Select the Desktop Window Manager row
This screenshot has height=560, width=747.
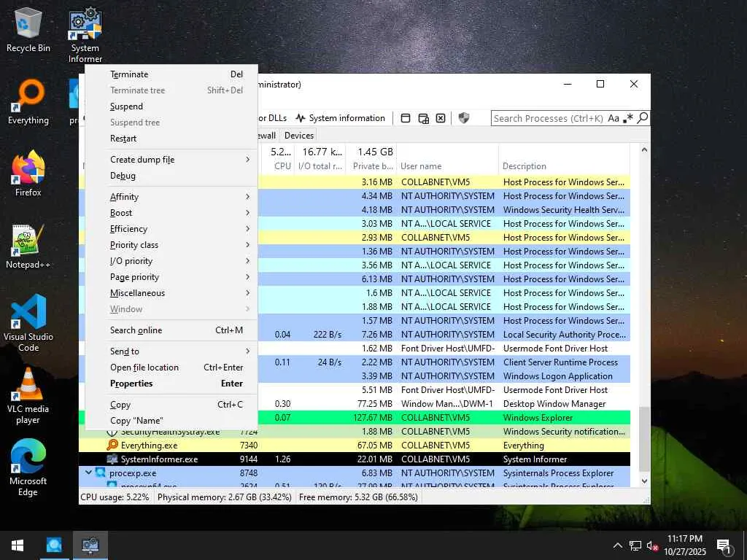355,404
